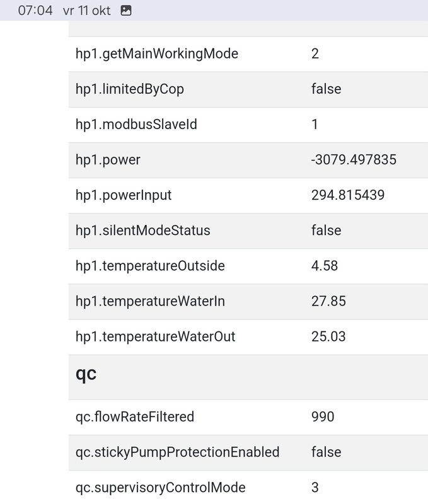The image size is (428, 504).
Task: Click the qc.supervisoryControlMode label
Action: point(161,487)
